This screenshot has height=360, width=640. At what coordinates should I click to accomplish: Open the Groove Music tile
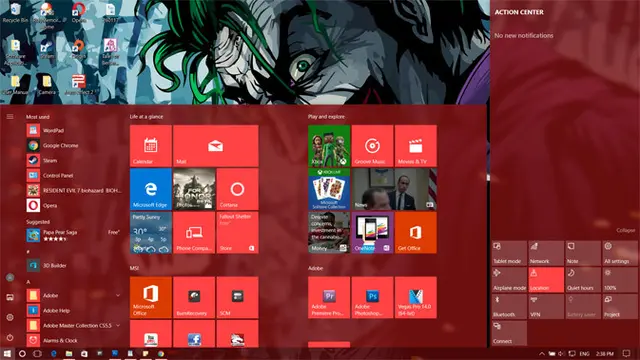click(x=372, y=146)
